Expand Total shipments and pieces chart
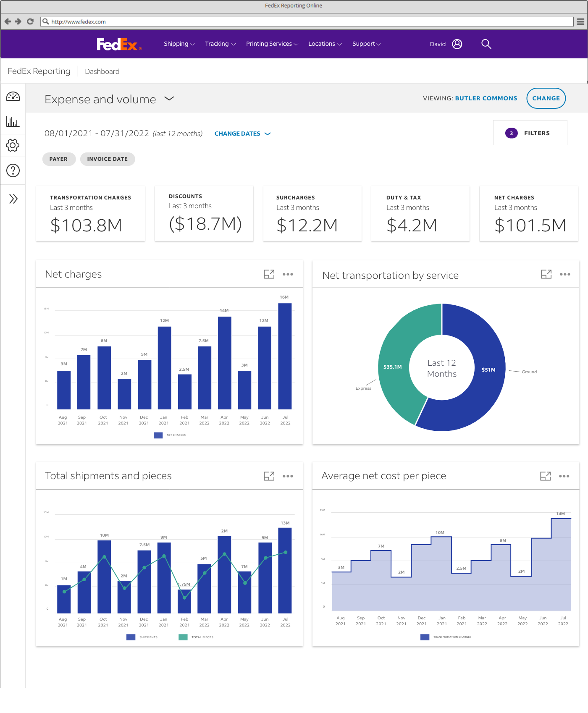The width and height of the screenshot is (588, 713). coord(269,476)
